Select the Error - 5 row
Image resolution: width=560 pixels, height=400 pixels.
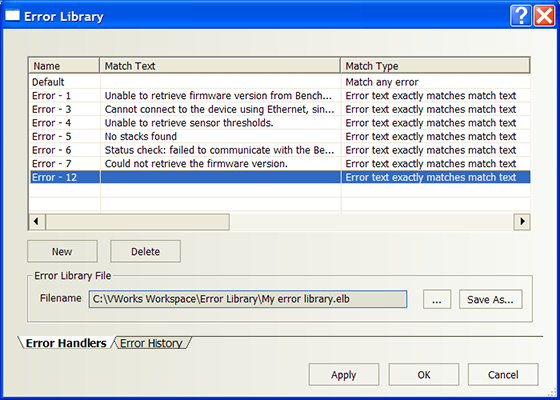279,136
